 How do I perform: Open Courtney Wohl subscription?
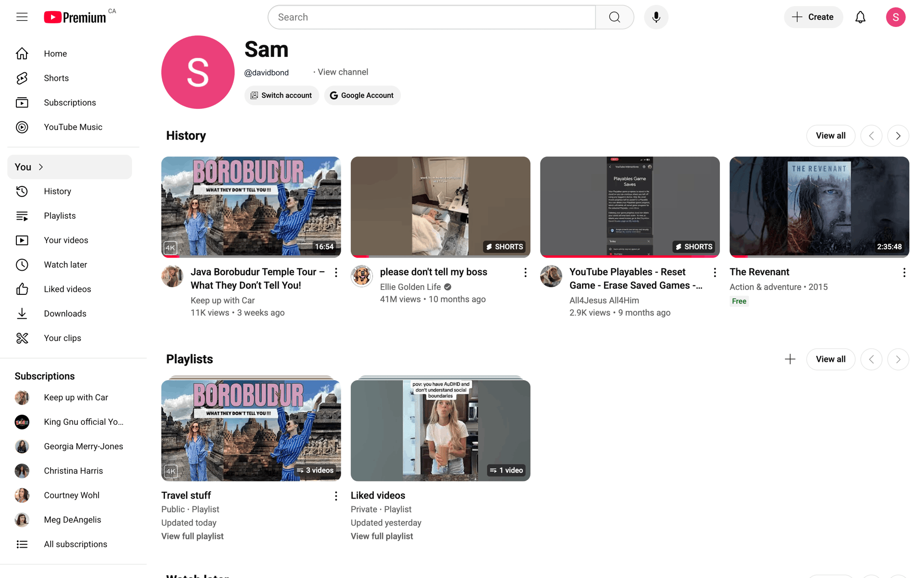[70, 495]
